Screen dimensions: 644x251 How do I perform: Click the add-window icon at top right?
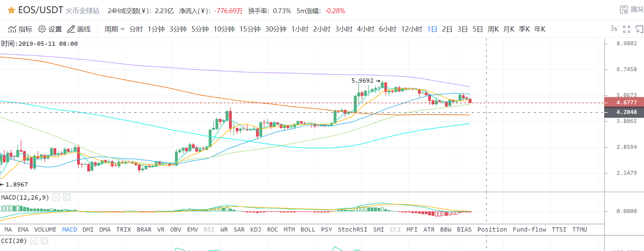click(639, 29)
